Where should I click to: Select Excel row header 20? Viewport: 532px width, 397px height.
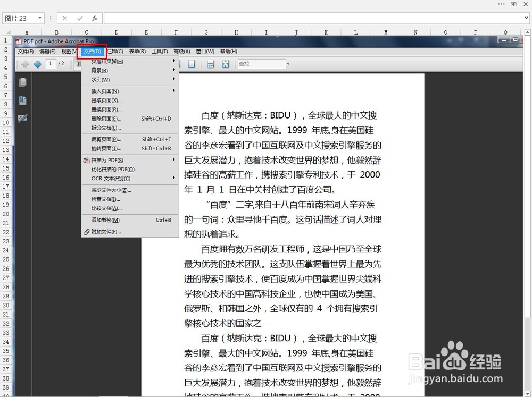(x=6, y=214)
